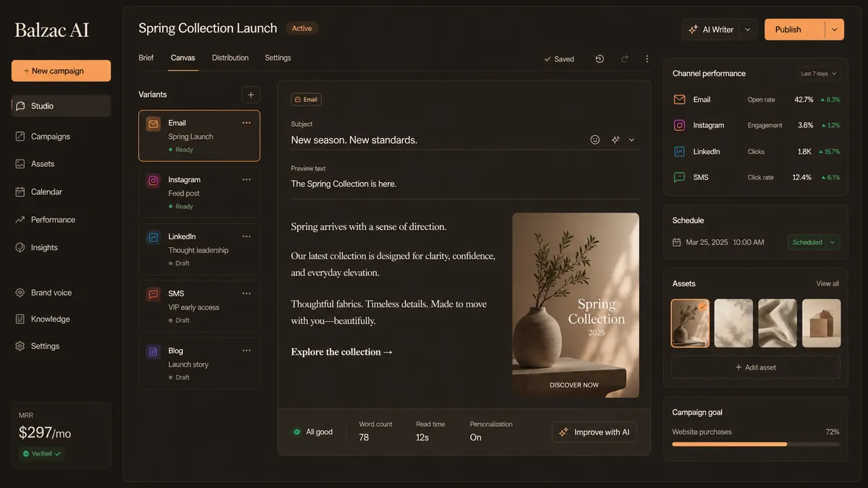The width and height of the screenshot is (868, 488).
Task: Open Email variant options menu
Action: pos(247,123)
